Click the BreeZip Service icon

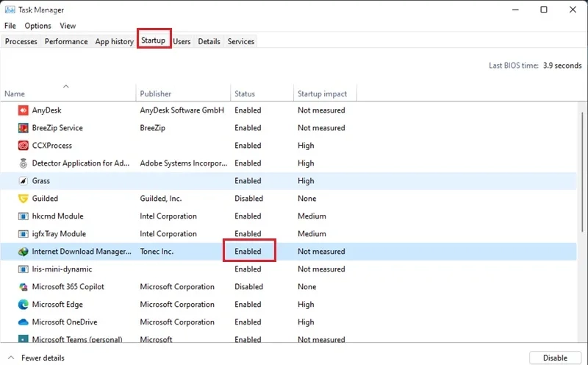point(24,128)
